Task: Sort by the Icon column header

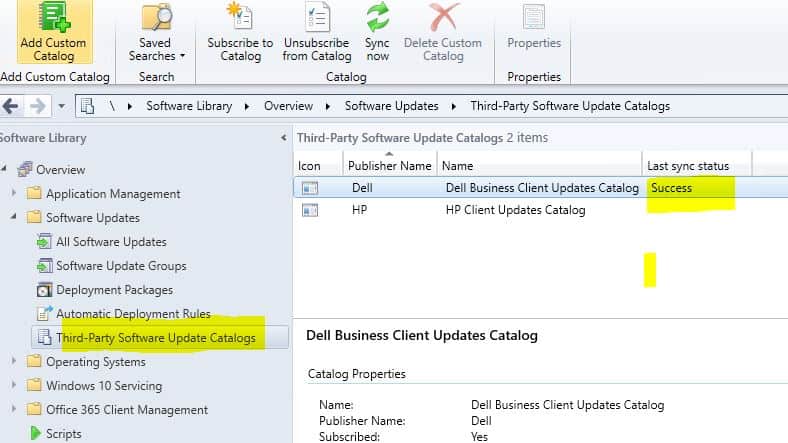Action: pos(318,165)
